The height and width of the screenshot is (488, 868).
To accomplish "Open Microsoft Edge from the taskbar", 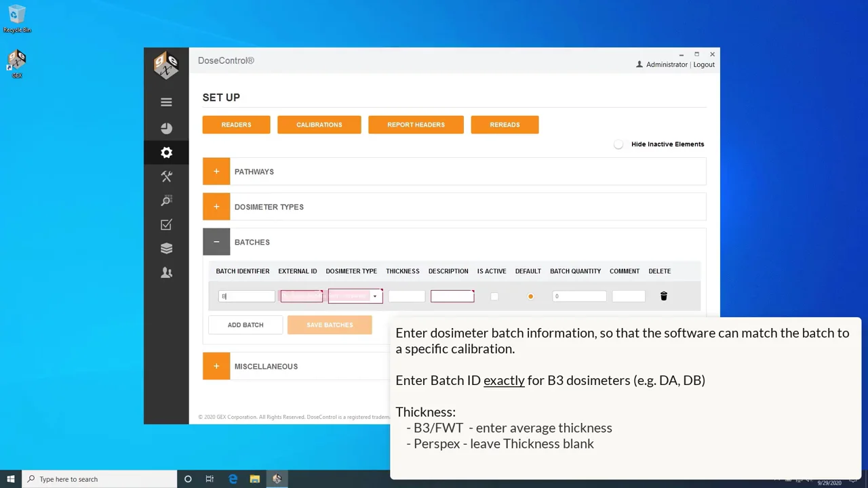I will coord(233,479).
